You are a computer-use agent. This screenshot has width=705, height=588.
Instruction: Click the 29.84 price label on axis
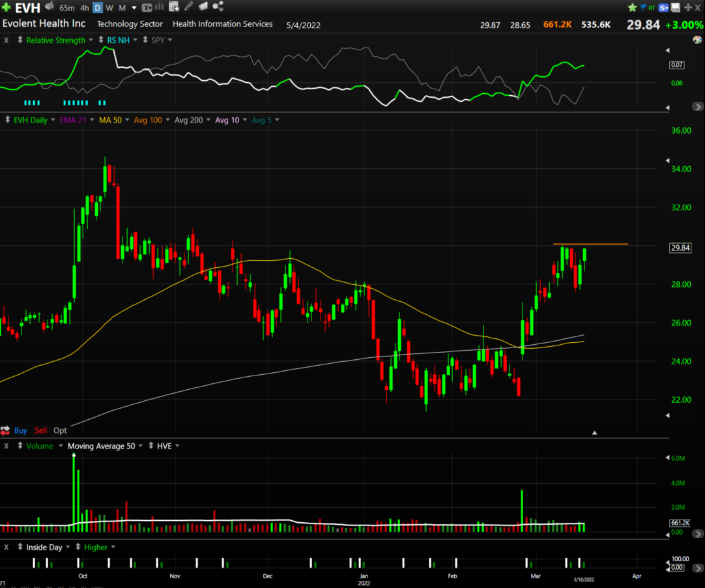(680, 248)
